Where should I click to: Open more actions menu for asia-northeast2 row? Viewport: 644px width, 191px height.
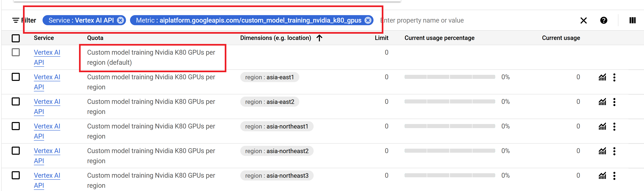tap(614, 151)
